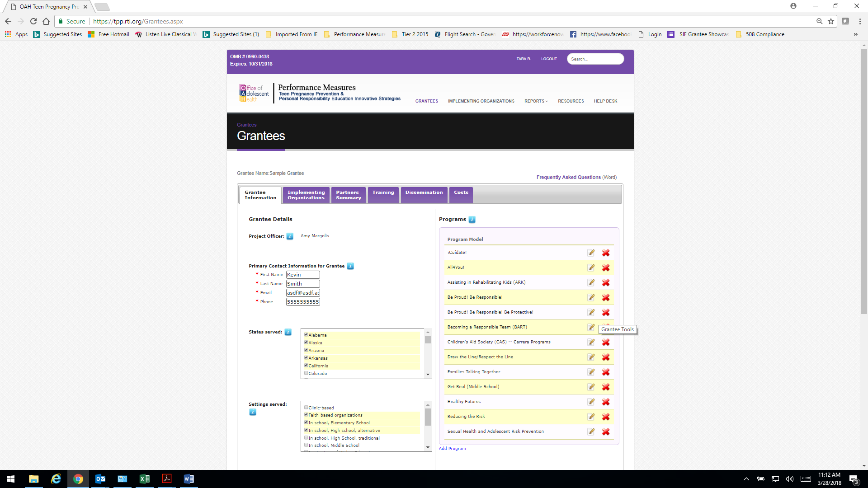Open the Frequently Asked Questions link
The image size is (868, 488).
point(568,177)
